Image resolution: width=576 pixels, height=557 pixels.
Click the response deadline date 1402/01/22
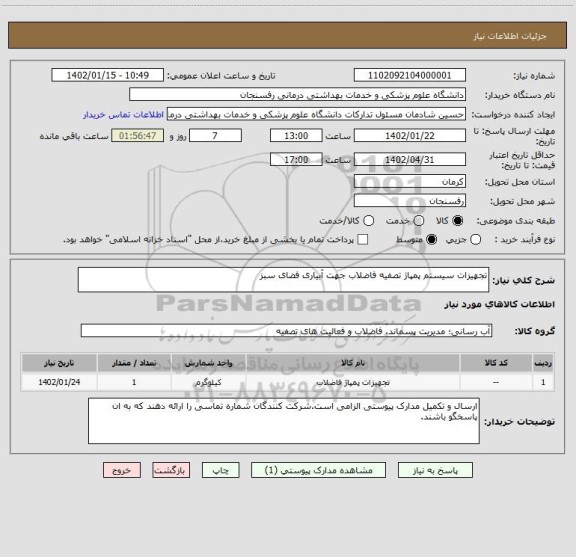click(410, 136)
